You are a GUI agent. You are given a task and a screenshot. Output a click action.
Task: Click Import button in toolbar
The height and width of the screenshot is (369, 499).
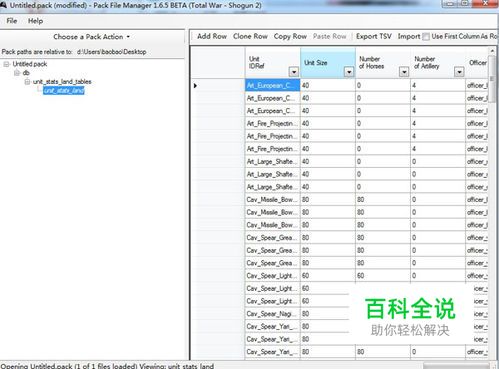[409, 36]
